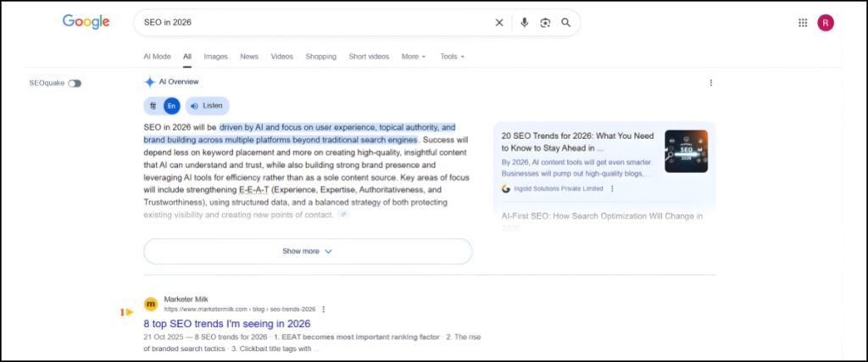The height and width of the screenshot is (362, 868).
Task: Open the account avatar labeled R
Action: (x=826, y=23)
